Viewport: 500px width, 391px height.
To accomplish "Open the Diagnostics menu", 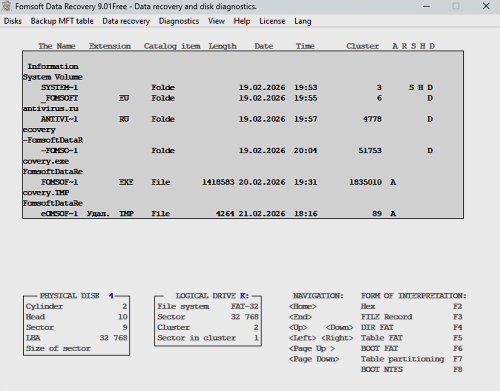I will pyautogui.click(x=179, y=21).
